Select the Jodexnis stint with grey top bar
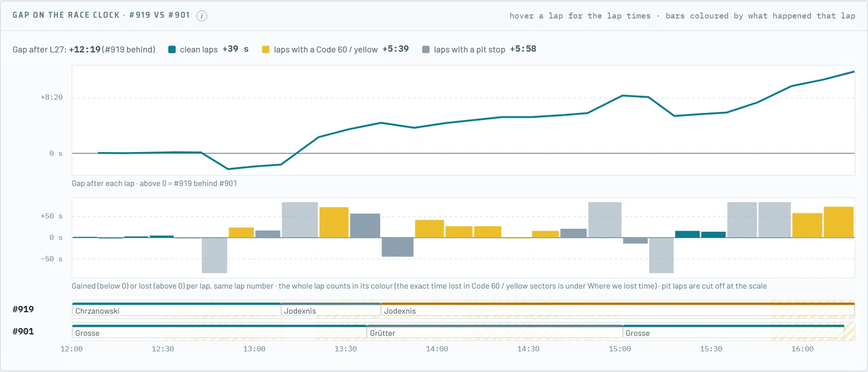The width and height of the screenshot is (868, 372). click(x=331, y=310)
